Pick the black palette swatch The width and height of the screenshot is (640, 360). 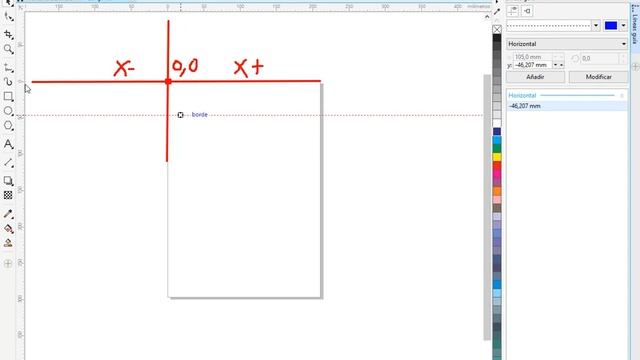[497, 38]
